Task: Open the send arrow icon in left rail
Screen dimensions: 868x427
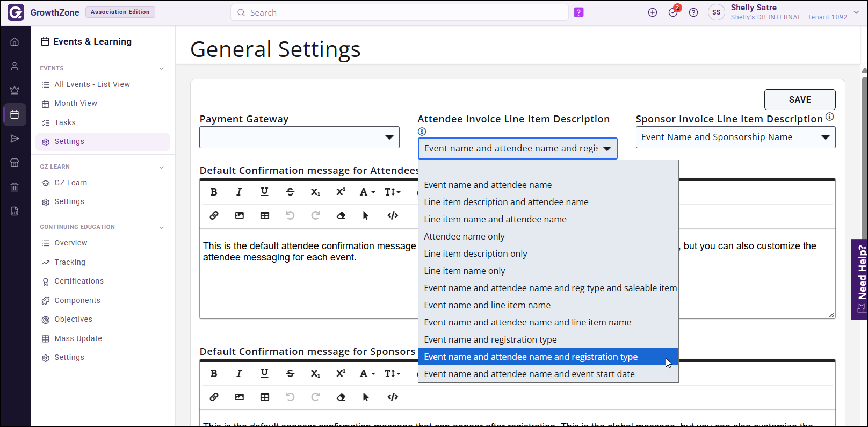Action: (15, 139)
